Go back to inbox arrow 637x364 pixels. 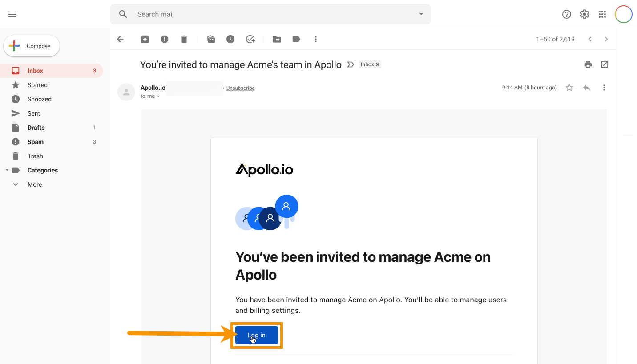[x=120, y=39]
